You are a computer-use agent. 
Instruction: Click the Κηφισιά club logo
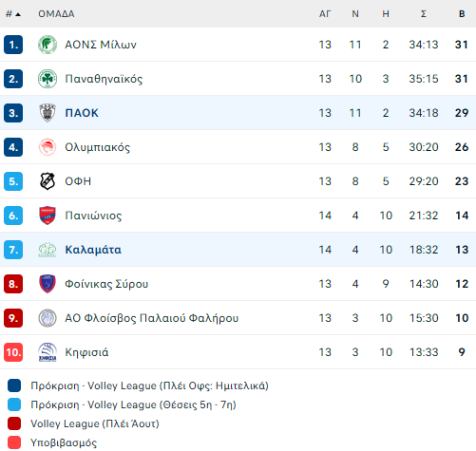(x=48, y=352)
